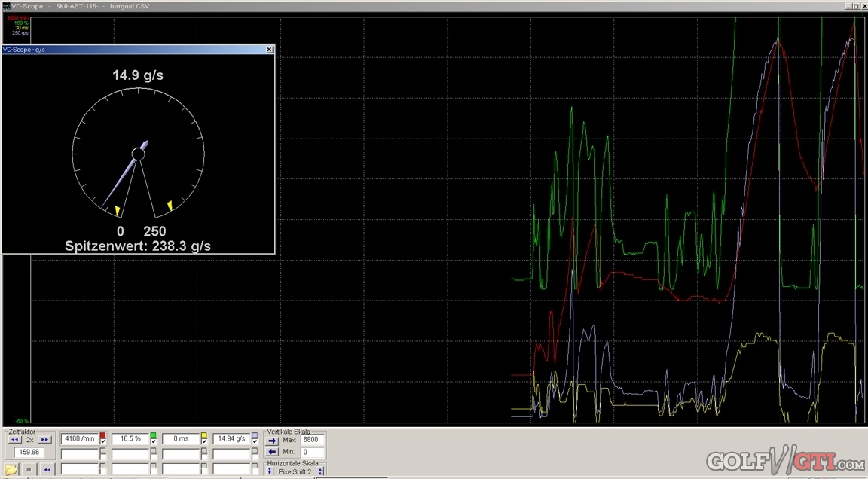This screenshot has height=479, width=868.
Task: Close the VC-Scope g/s gauge window
Action: tap(269, 49)
